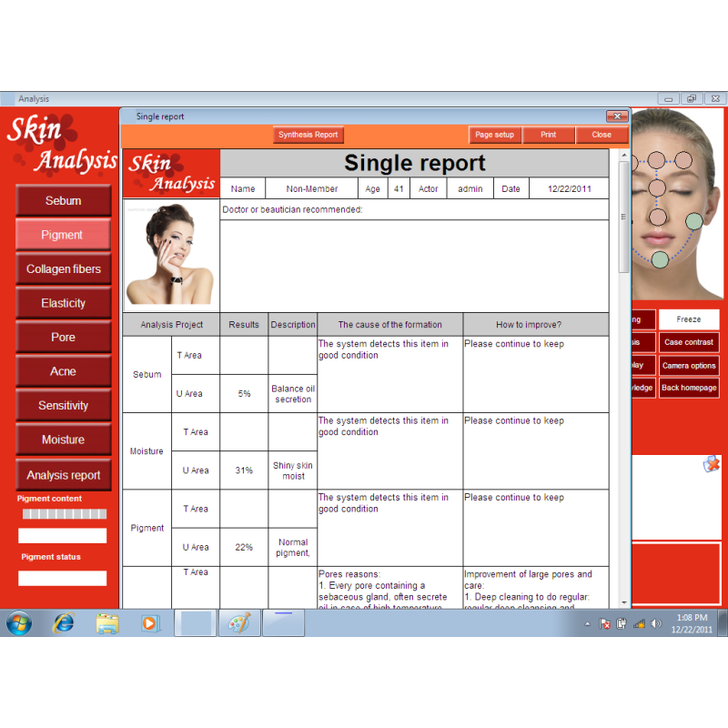Show hidden system tray icons arrow
Viewport: 728px width, 728px height.
(x=587, y=624)
